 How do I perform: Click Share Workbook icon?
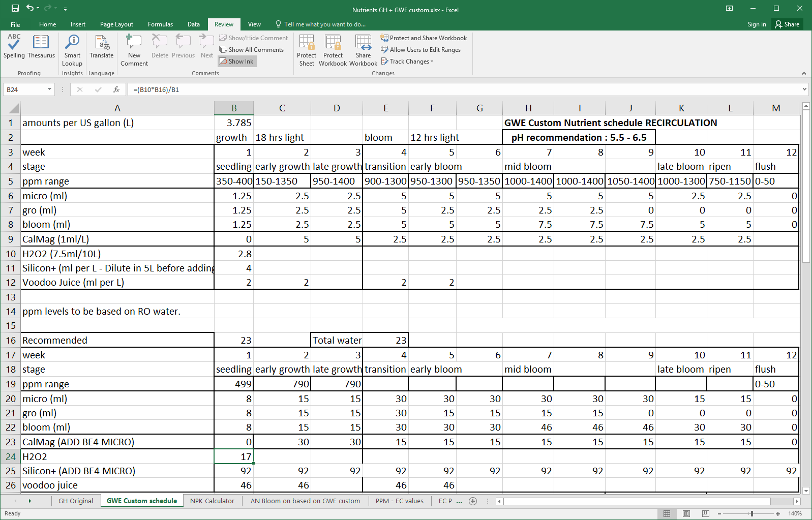click(x=363, y=50)
